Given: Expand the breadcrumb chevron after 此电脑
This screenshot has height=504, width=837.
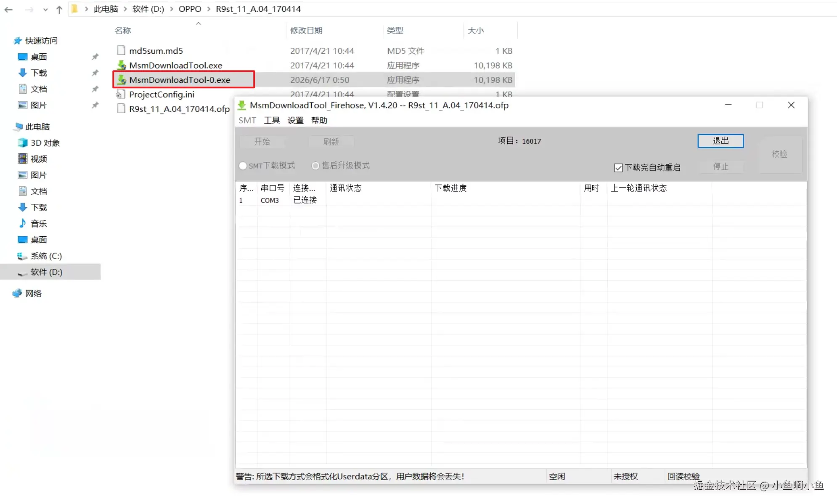Looking at the screenshot, I should tap(125, 9).
